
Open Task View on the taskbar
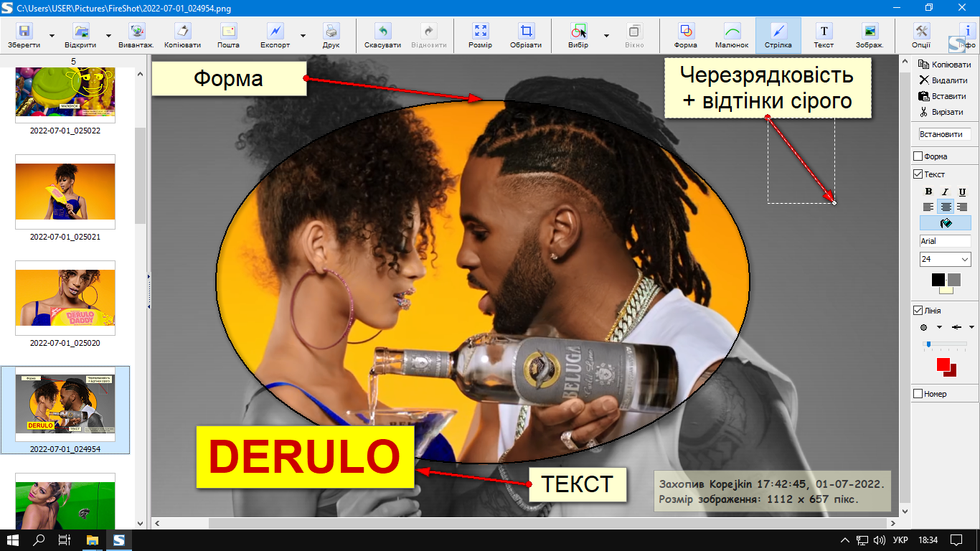(x=65, y=540)
